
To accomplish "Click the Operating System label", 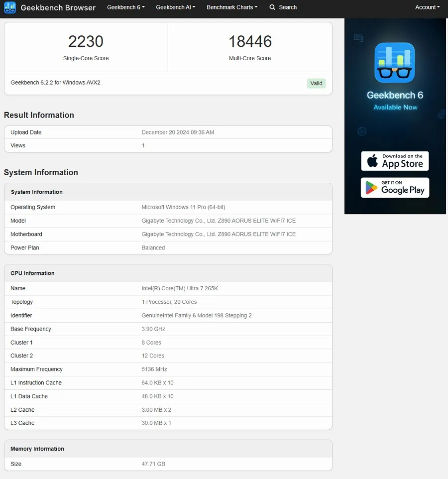I will [33, 207].
